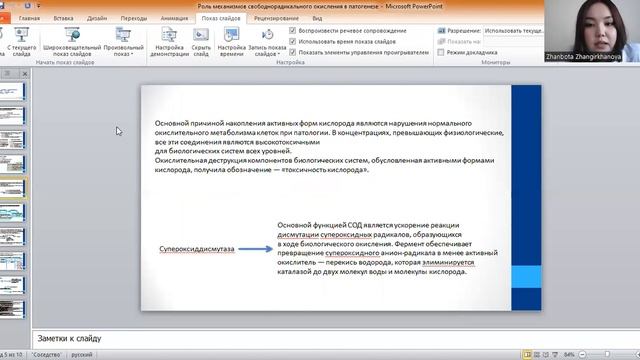Image resolution: width=640 pixels, height=360 pixels.
Task: Open Широковещательный показ слайдов broadcast option
Action: [x=72, y=42]
